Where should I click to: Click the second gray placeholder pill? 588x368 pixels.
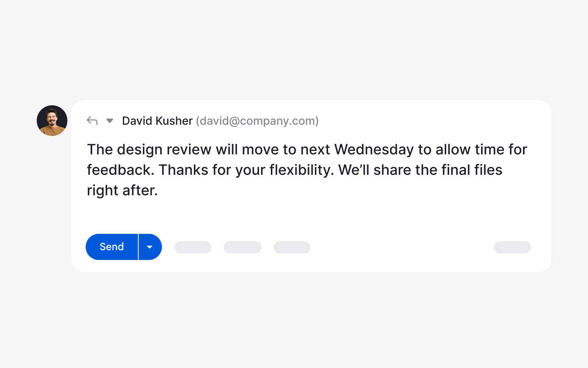(242, 247)
